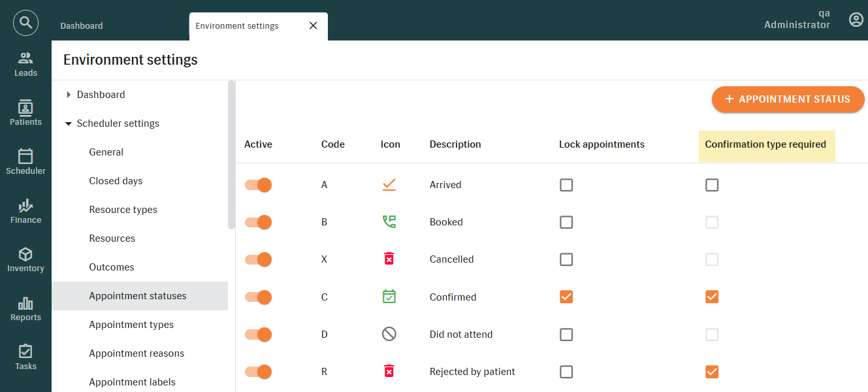The height and width of the screenshot is (392, 868).
Task: Disable the Active switch for Cancelled
Action: click(258, 259)
